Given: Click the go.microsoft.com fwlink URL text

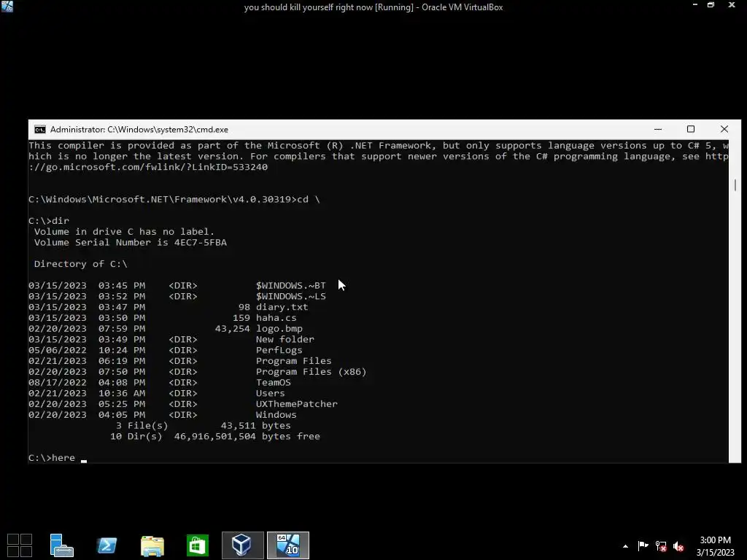Looking at the screenshot, I should coord(148,167).
